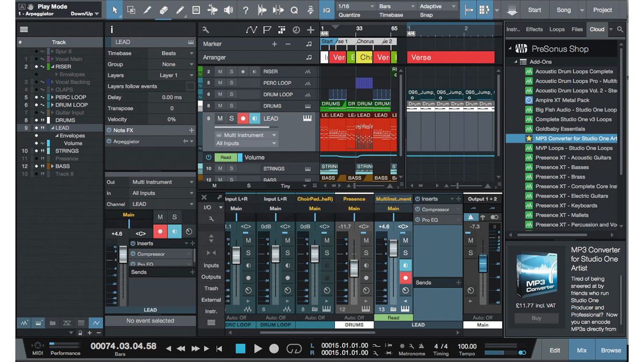This screenshot has height=362, width=644.
Task: Open the Multi Instrument dropdown on LEAD track
Action: click(x=246, y=135)
